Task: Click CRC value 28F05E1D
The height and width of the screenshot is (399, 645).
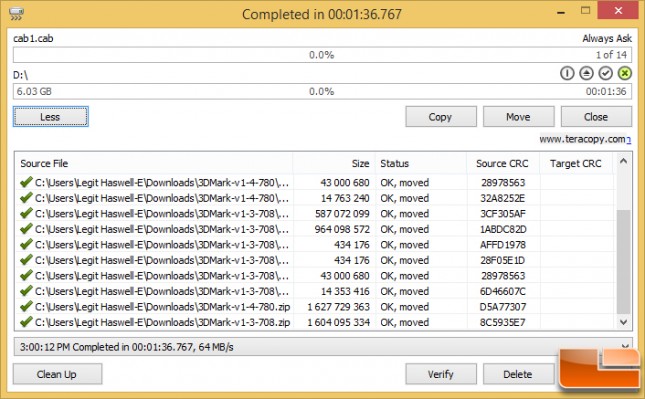Action: 503,260
